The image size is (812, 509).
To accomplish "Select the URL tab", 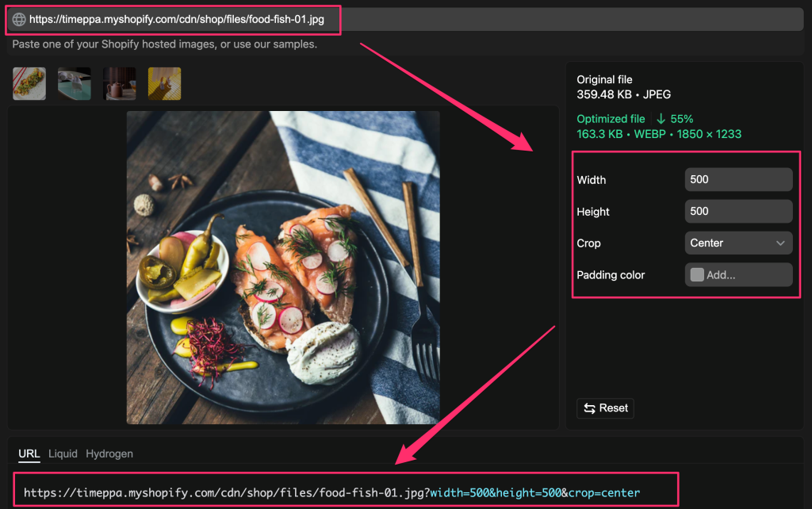I will pyautogui.click(x=29, y=454).
